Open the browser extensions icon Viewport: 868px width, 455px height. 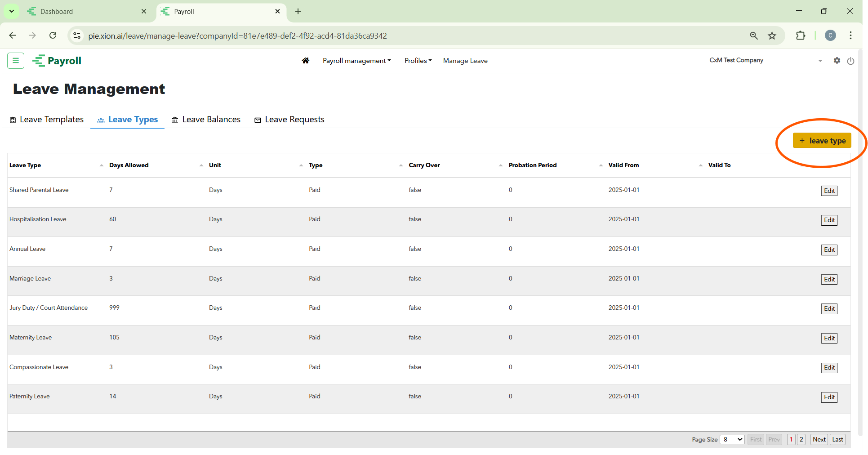click(x=801, y=36)
